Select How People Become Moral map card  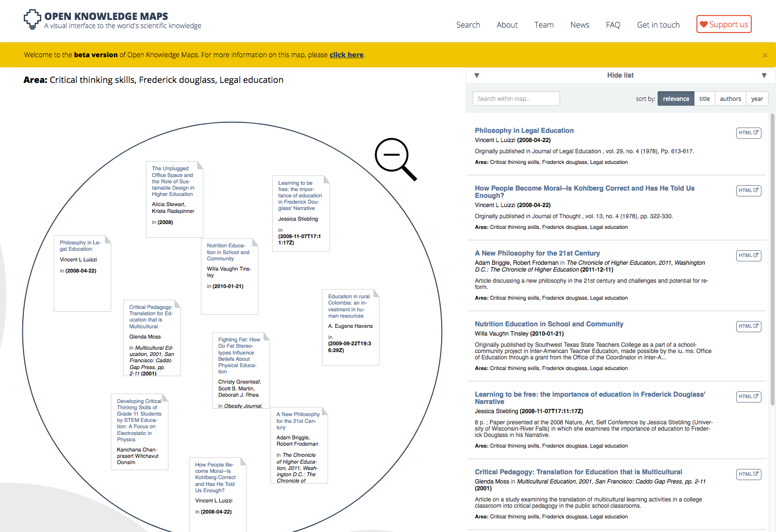218,494
